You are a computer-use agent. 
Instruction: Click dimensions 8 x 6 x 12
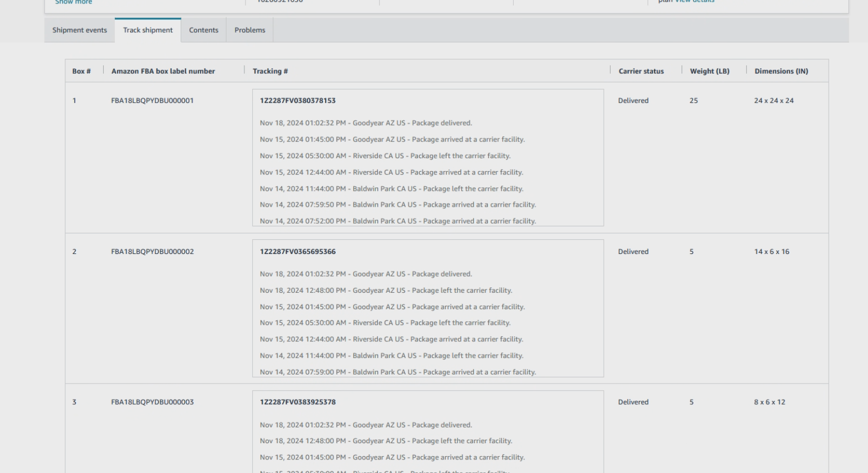coord(769,402)
